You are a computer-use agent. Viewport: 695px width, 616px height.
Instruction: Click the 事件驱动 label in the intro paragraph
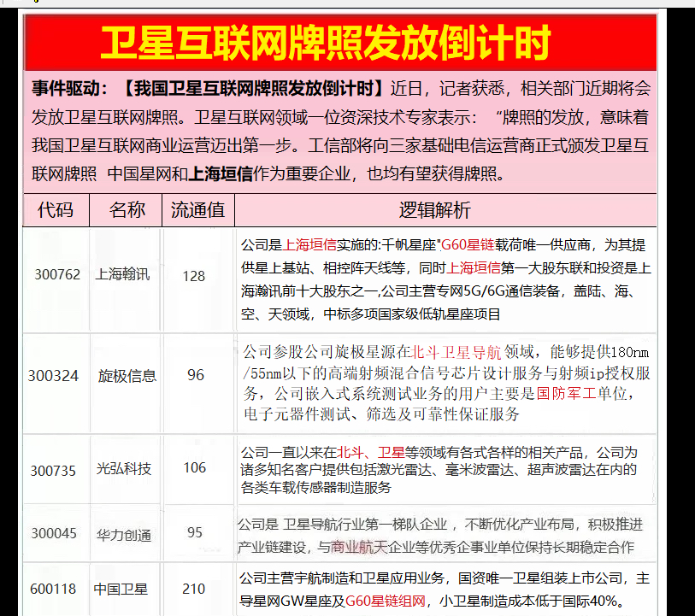pyautogui.click(x=66, y=89)
